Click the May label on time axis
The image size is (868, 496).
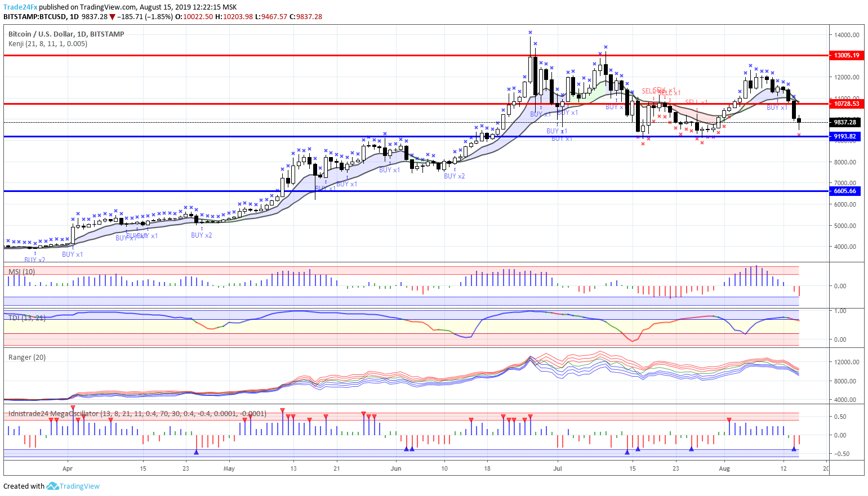[x=229, y=468]
